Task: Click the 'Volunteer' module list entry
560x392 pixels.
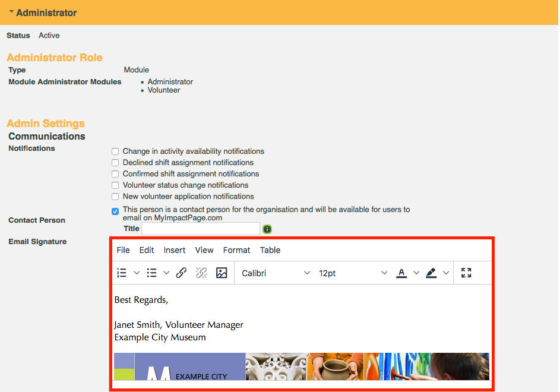Action: click(x=164, y=90)
